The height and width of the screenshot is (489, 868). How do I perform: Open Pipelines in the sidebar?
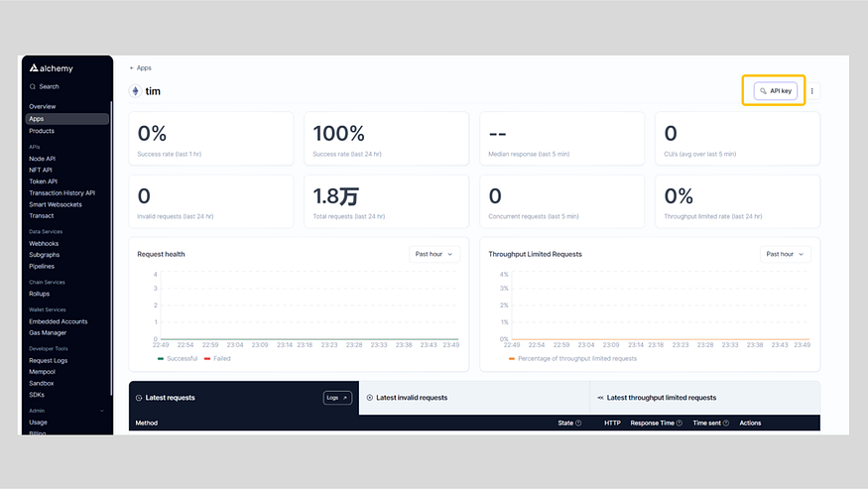pyautogui.click(x=42, y=267)
